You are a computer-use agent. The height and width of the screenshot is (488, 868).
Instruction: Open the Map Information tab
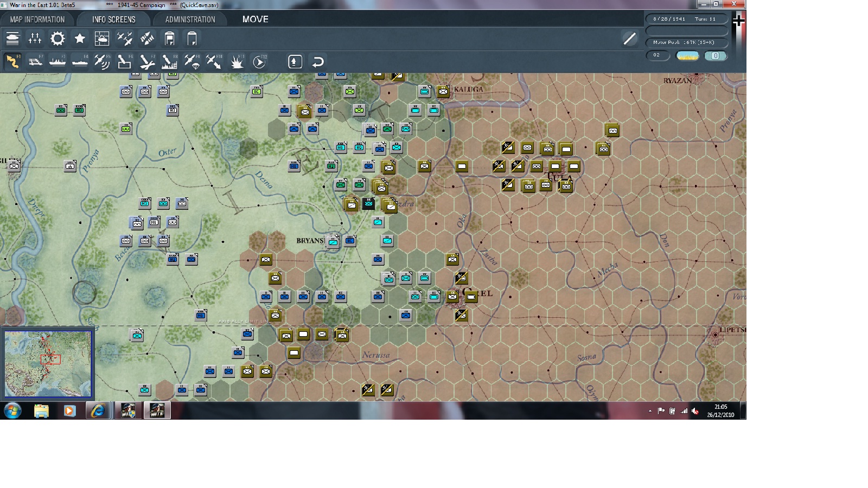tap(37, 20)
